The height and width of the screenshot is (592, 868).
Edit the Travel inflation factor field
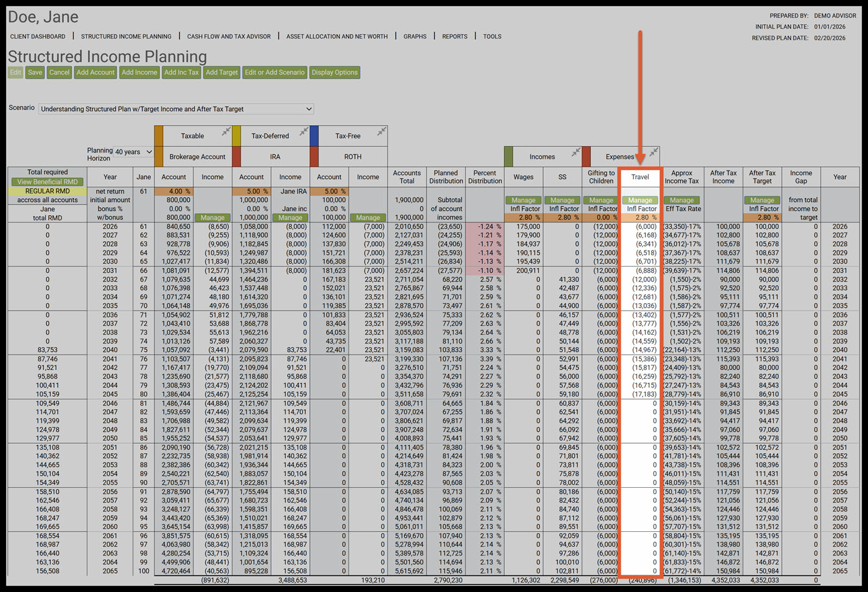tap(640, 218)
